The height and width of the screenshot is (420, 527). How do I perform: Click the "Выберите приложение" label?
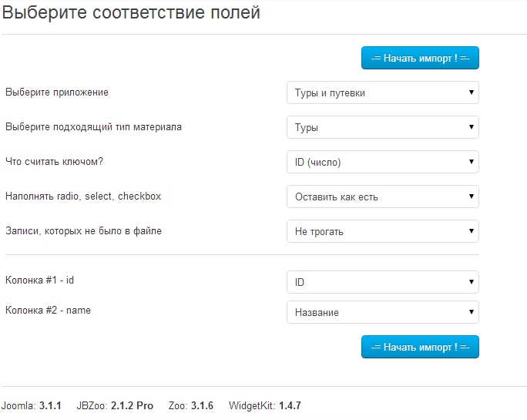tap(57, 92)
